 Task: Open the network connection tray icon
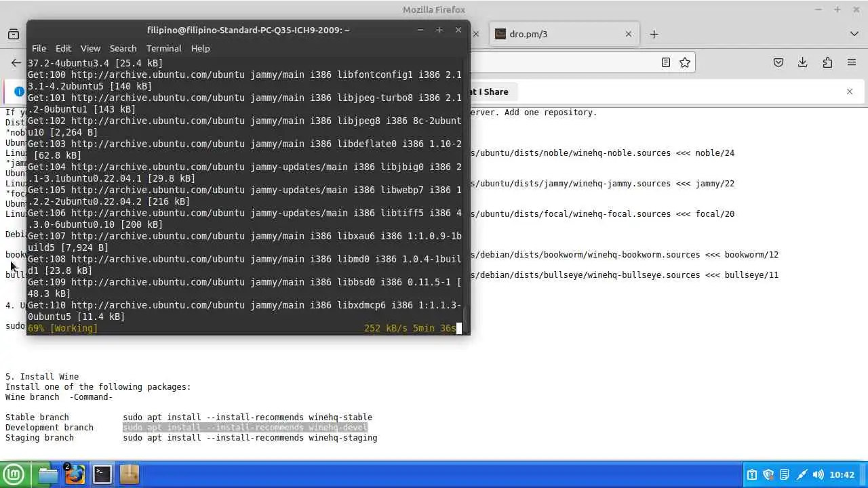[x=802, y=475]
